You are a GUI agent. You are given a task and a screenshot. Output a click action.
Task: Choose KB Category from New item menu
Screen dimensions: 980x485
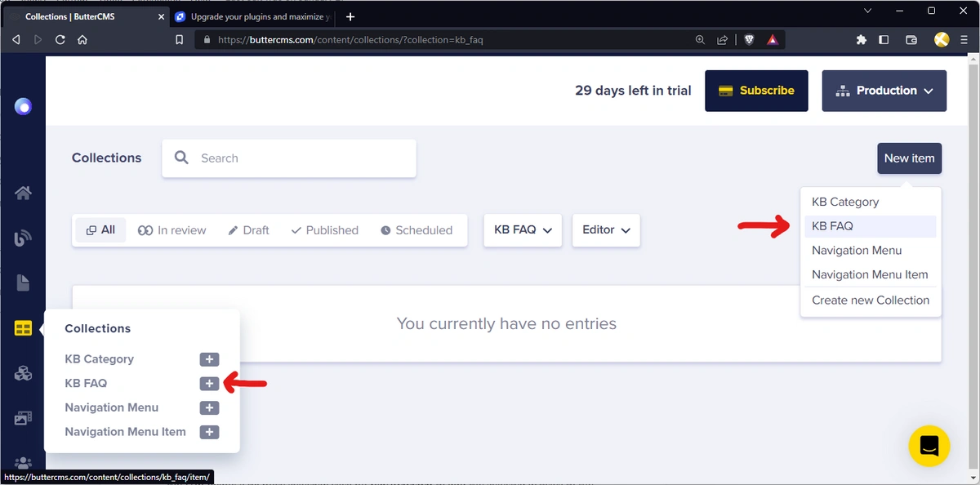click(x=871, y=202)
